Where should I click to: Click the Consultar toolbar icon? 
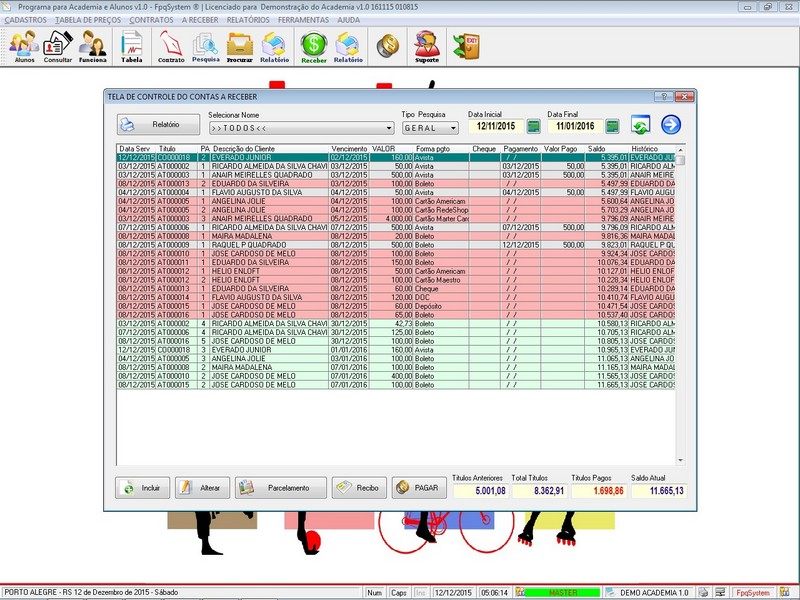[58, 46]
